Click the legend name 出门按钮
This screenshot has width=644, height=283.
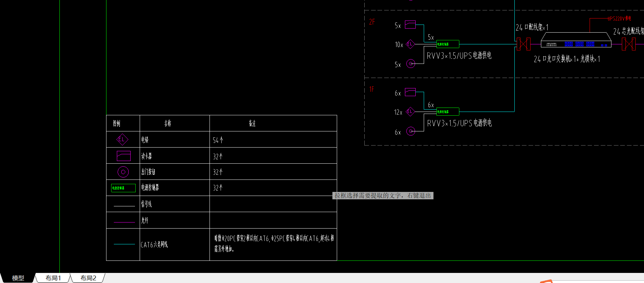148,172
